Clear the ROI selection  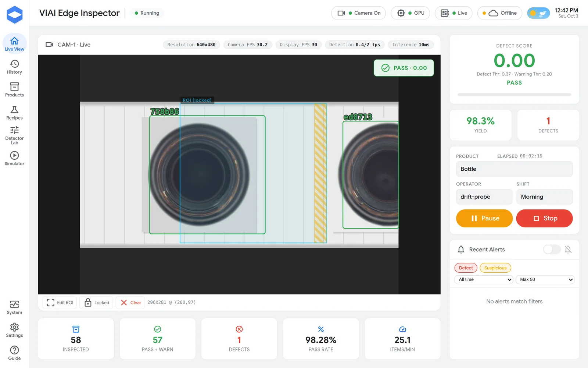point(130,302)
